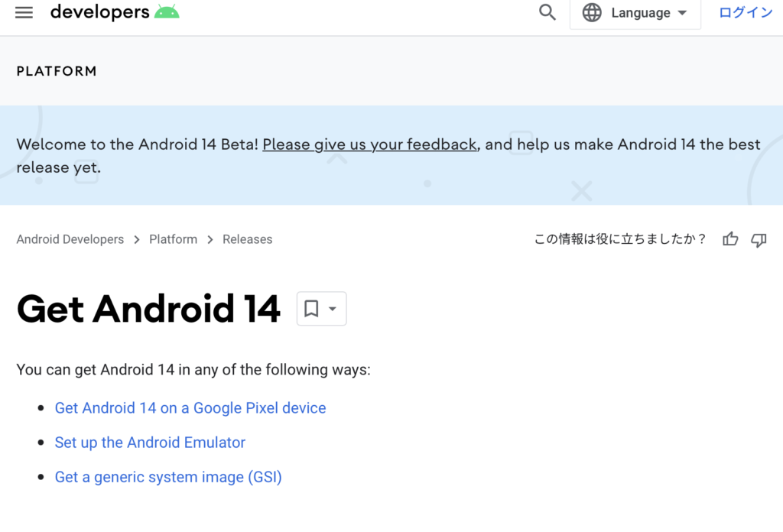Go to Releases breadcrumb
Image resolution: width=783 pixels, height=532 pixels.
click(247, 239)
